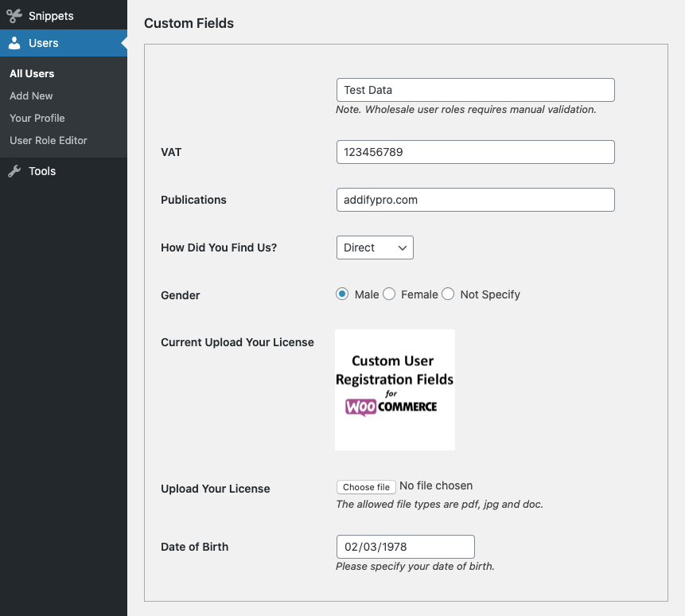Open the Snippets menu item

pos(51,15)
